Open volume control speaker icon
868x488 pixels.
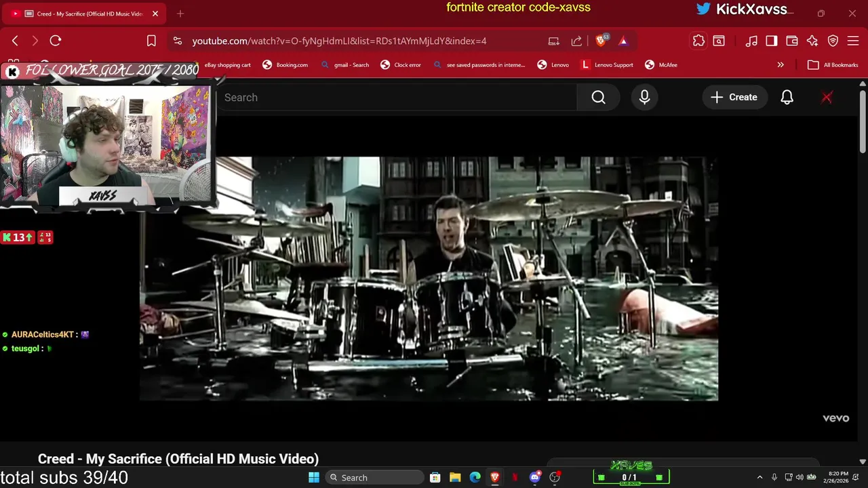coord(800,477)
